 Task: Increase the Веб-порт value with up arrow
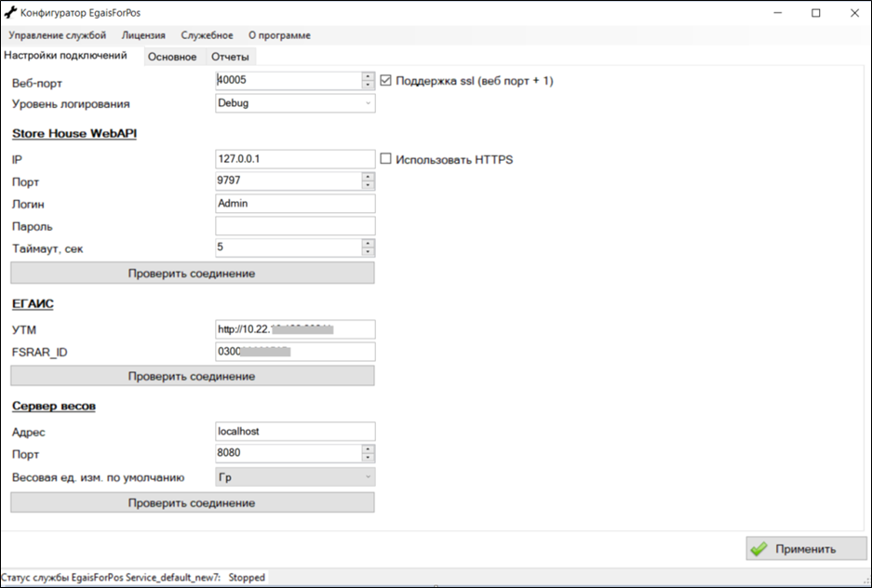(369, 76)
